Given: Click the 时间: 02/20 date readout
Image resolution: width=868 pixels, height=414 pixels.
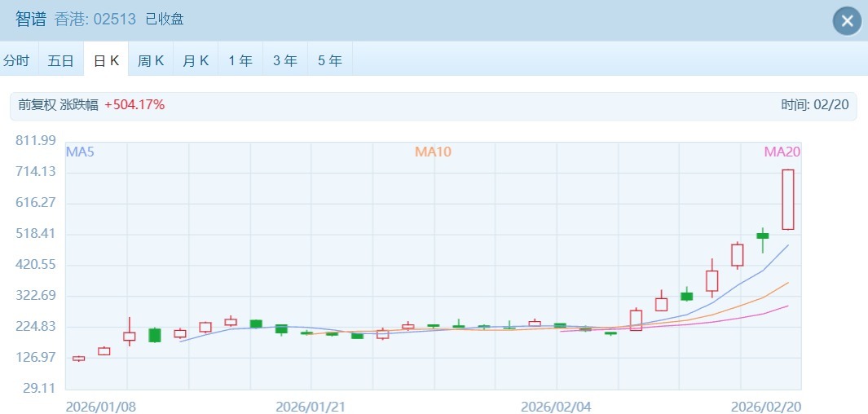Looking at the screenshot, I should point(814,104).
